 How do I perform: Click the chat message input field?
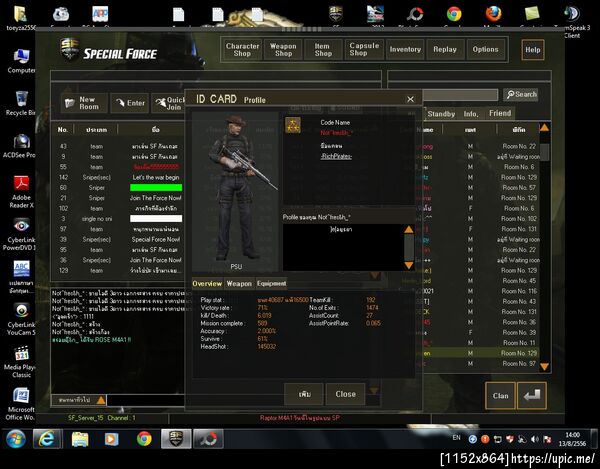point(145,400)
